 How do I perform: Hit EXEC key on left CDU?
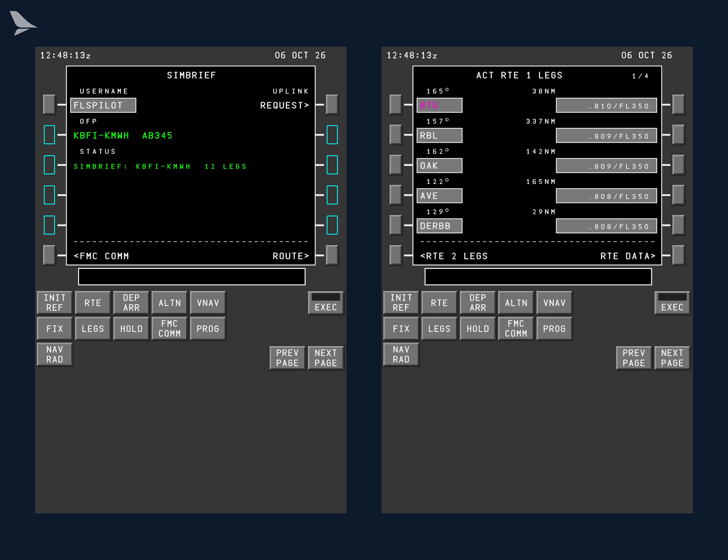[x=326, y=302]
